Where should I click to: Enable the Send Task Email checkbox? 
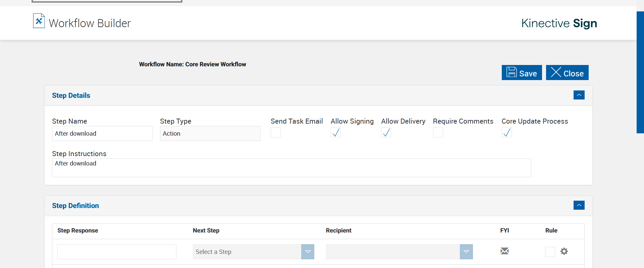click(x=276, y=133)
